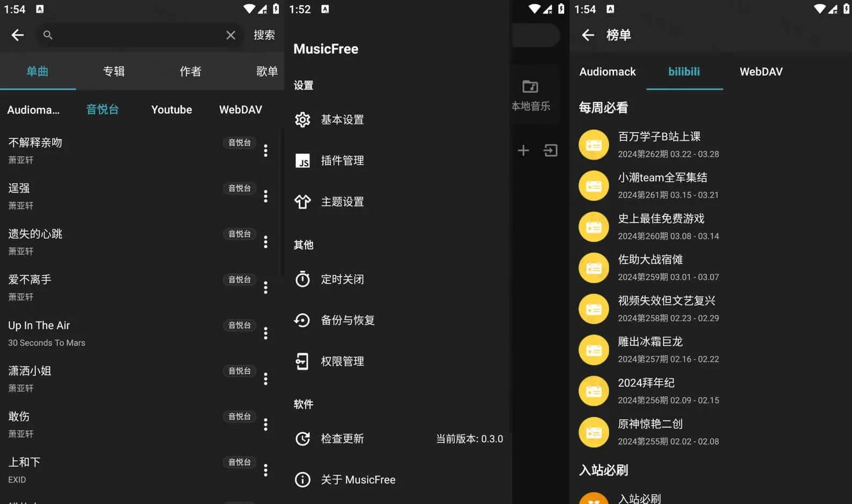Open more options for 潇洒小姐

265,379
